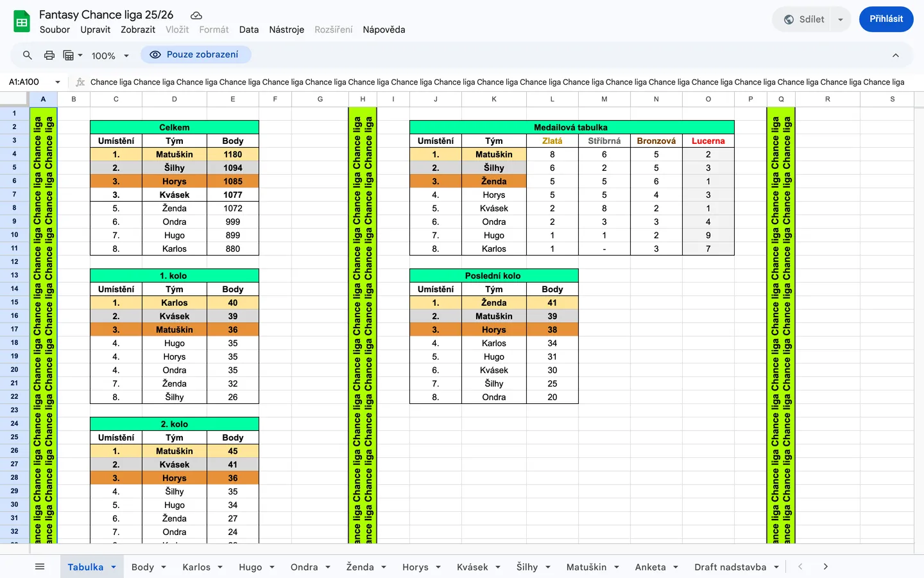Select column R header

tap(828, 99)
